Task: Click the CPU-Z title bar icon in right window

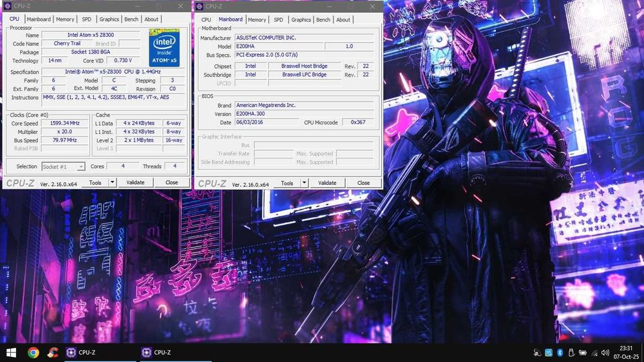Action: [199, 6]
